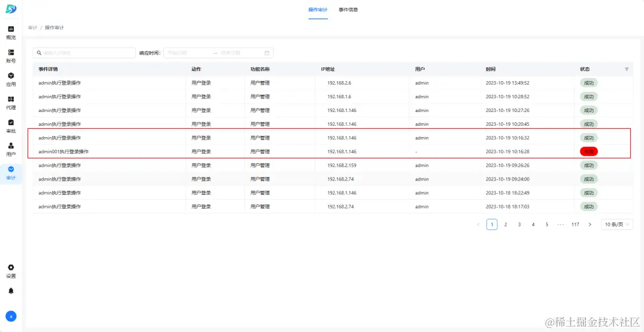
Task: Click the 状态 column header label
Action: point(584,69)
